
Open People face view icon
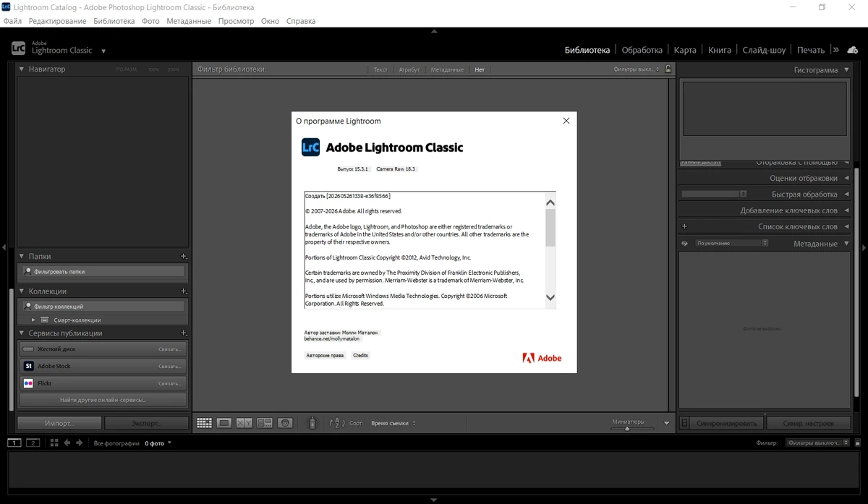286,423
